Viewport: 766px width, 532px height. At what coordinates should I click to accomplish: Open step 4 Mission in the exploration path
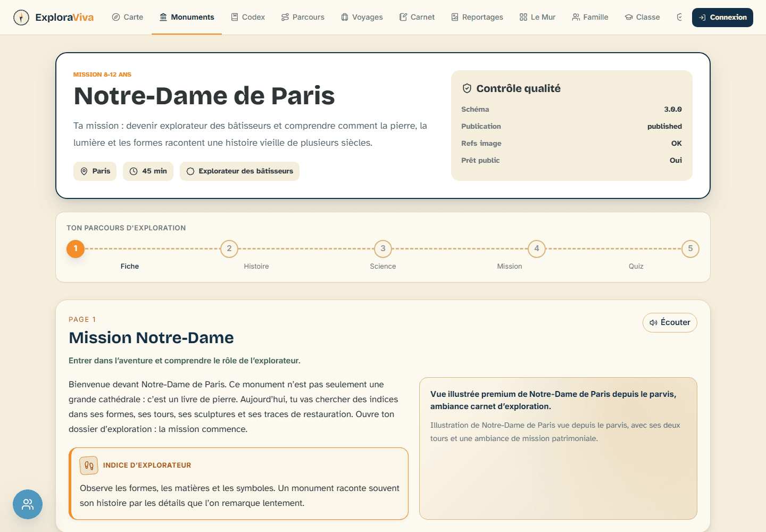click(x=537, y=248)
